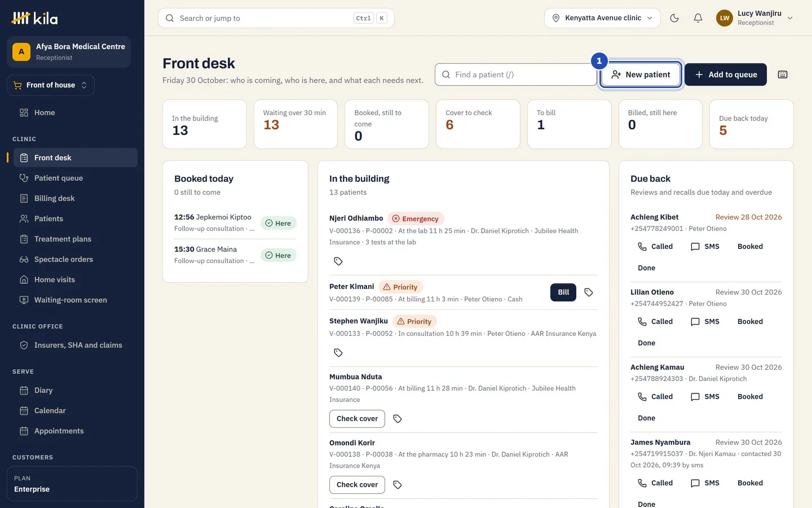Viewport: 812px width, 508px height.
Task: Open Waiting-room screen
Action: (x=76, y=300)
